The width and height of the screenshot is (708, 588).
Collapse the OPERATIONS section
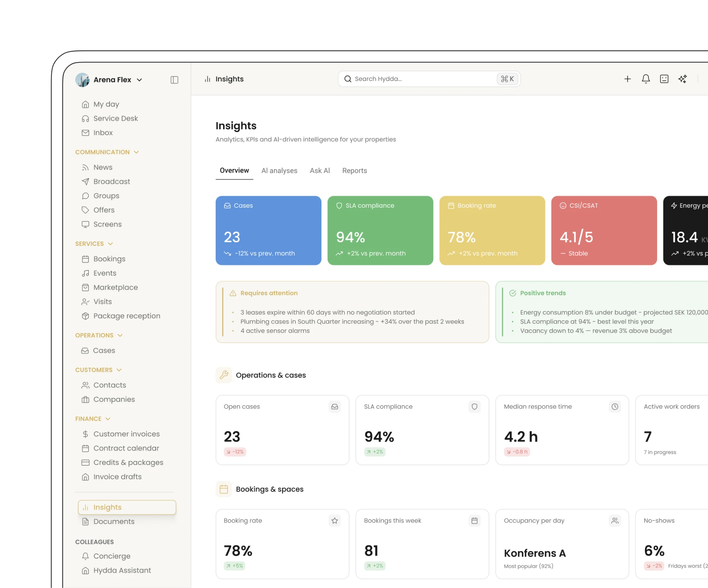coord(99,335)
